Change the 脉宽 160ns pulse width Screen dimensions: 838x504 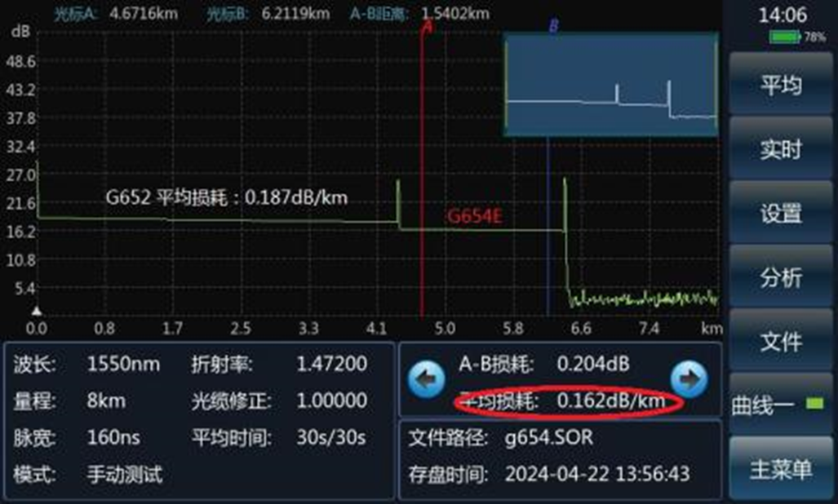tap(113, 437)
